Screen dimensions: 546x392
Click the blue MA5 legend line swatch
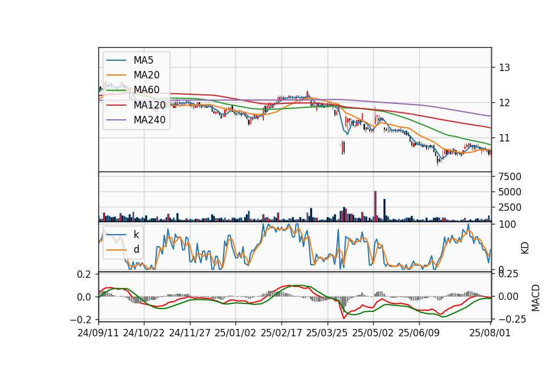pos(116,61)
